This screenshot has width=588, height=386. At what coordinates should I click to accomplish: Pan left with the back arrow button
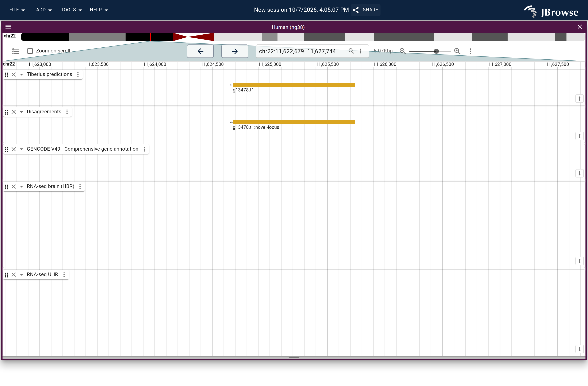(x=200, y=51)
